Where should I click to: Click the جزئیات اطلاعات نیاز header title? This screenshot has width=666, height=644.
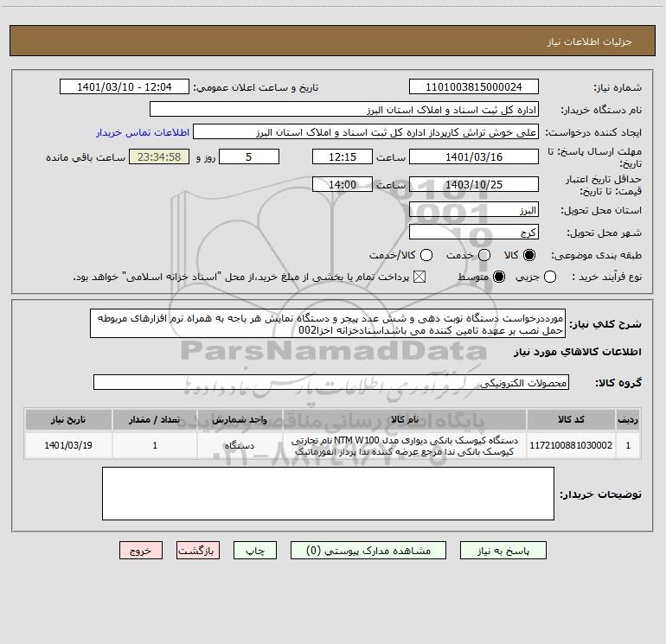[589, 41]
